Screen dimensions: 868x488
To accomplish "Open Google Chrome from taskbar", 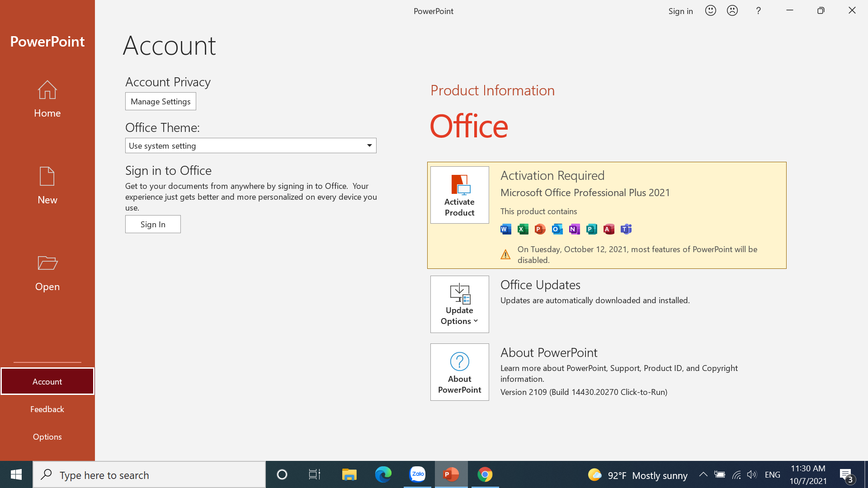I will 485,474.
